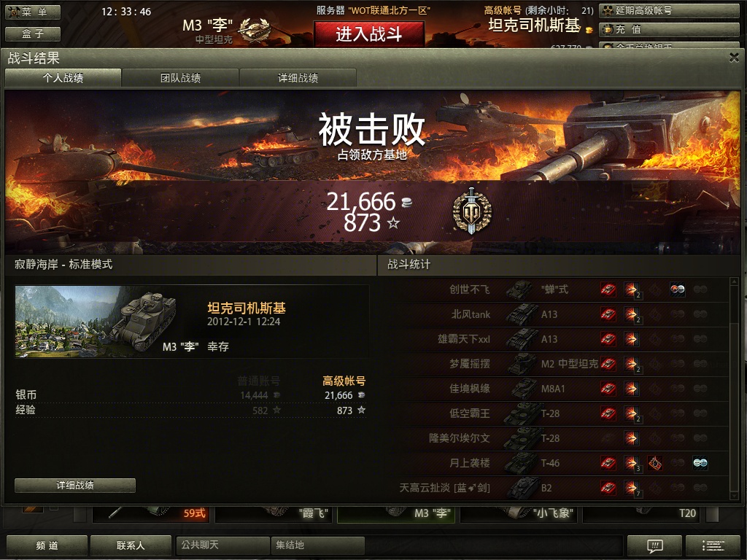Screen dimensions: 747x560
Task: Click the M3 李 tank emblem at top
Action: click(x=253, y=29)
